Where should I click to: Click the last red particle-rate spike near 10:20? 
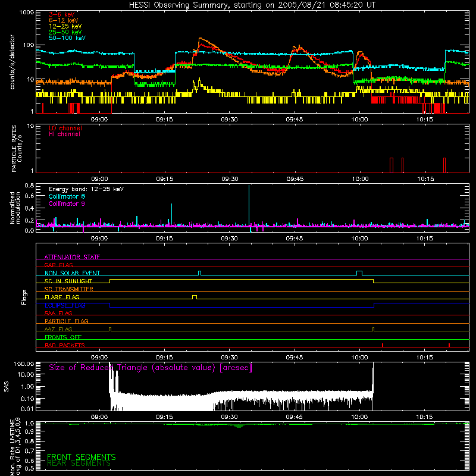click(444, 165)
